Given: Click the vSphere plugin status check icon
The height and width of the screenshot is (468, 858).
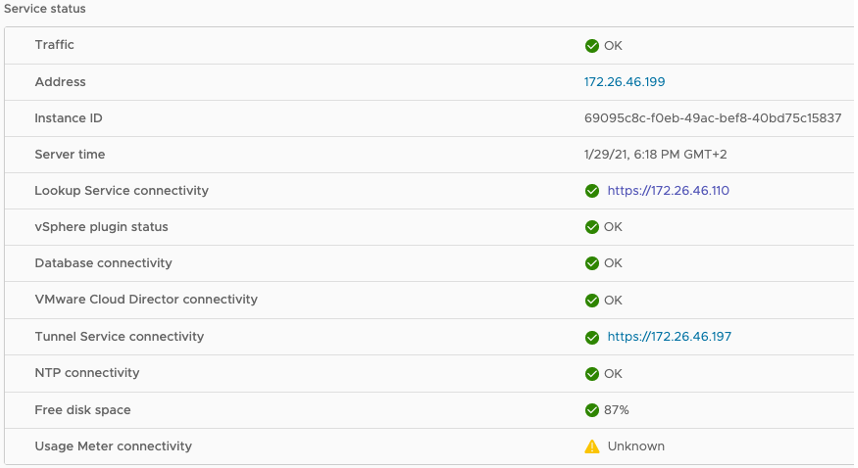Looking at the screenshot, I should 592,227.
